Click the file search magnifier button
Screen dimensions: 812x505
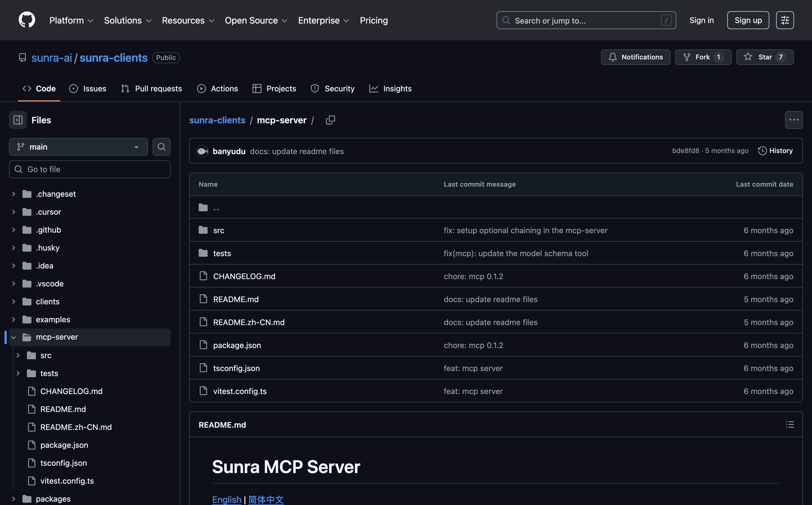coord(161,147)
